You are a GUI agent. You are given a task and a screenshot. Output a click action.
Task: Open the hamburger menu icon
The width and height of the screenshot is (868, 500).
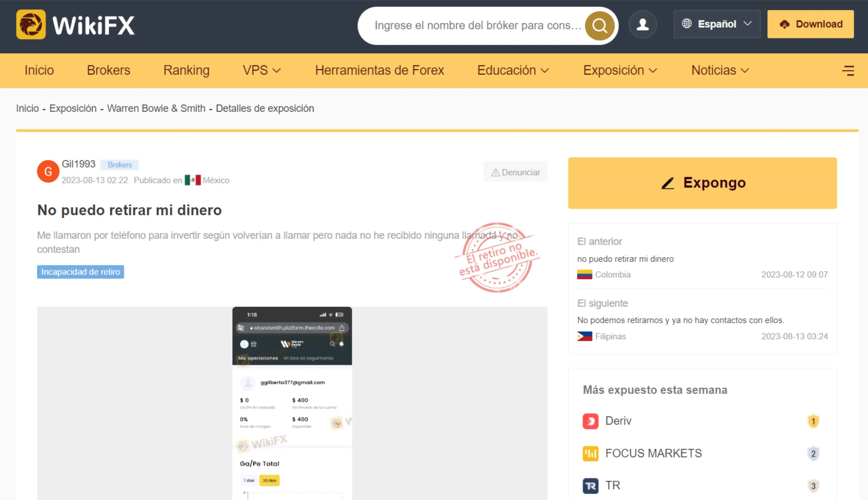tap(848, 71)
